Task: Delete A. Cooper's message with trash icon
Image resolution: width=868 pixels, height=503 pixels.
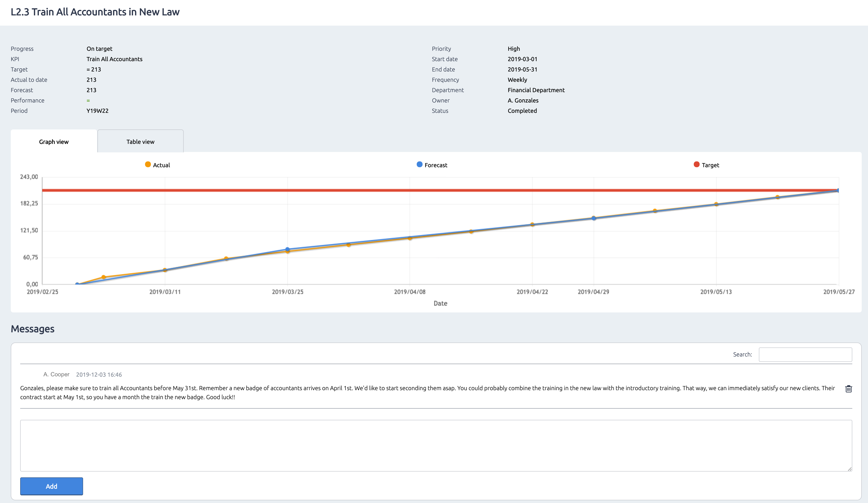Action: 848,389
